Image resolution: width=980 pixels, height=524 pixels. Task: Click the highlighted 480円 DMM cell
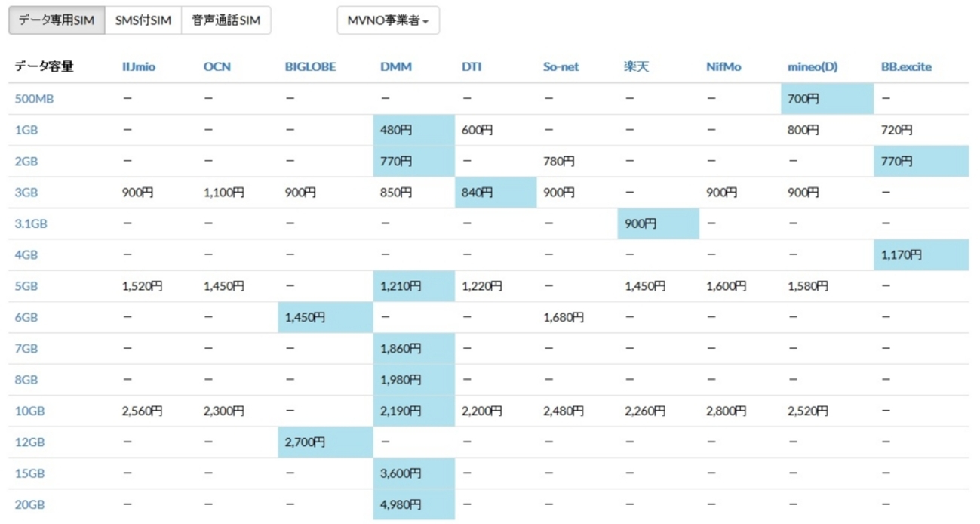[414, 130]
